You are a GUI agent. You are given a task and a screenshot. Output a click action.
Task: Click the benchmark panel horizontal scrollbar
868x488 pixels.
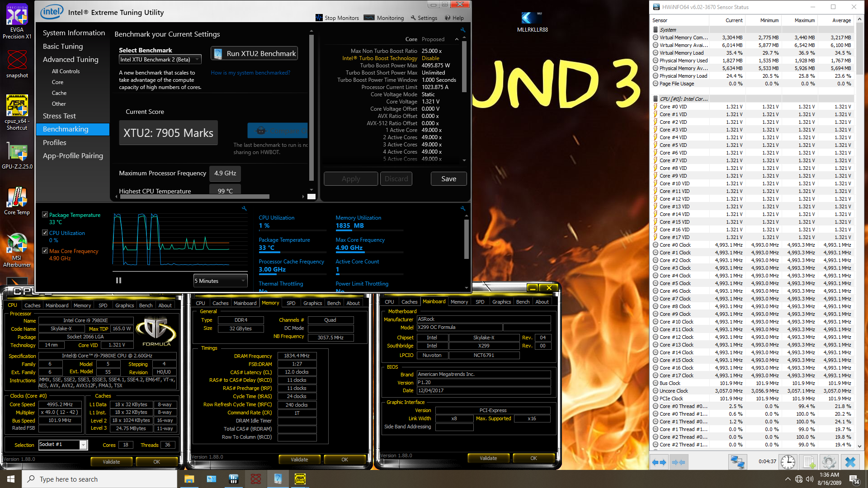[x=194, y=197]
